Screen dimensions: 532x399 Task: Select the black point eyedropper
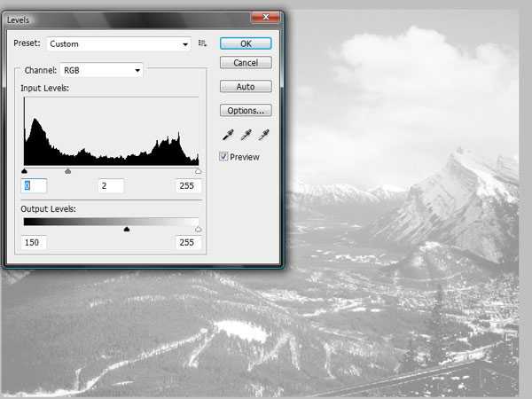pos(227,135)
